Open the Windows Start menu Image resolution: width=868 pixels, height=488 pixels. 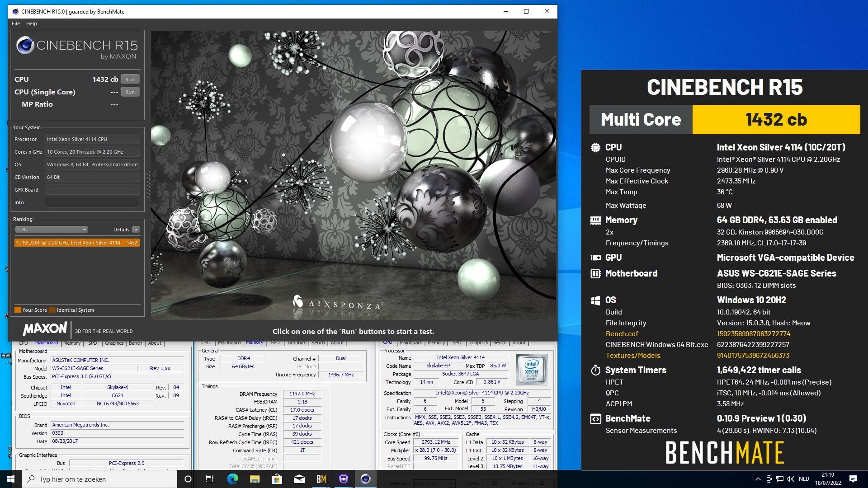pyautogui.click(x=11, y=479)
